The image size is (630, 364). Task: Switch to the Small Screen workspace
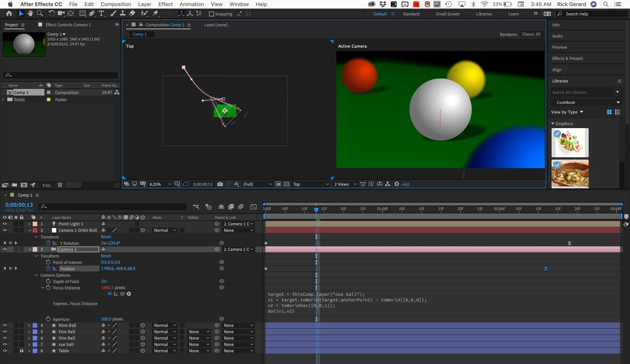tap(447, 14)
